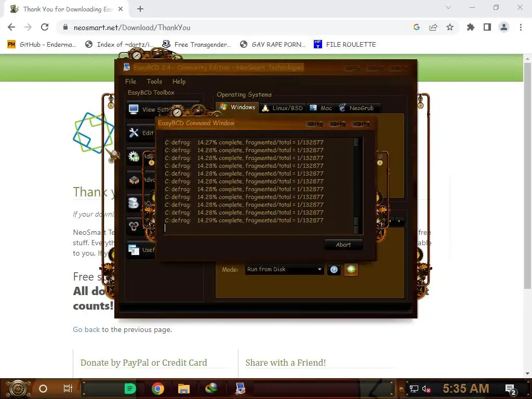532x399 pixels.
Task: Click the EasyBCD title bar application icon
Action: pyautogui.click(x=127, y=67)
